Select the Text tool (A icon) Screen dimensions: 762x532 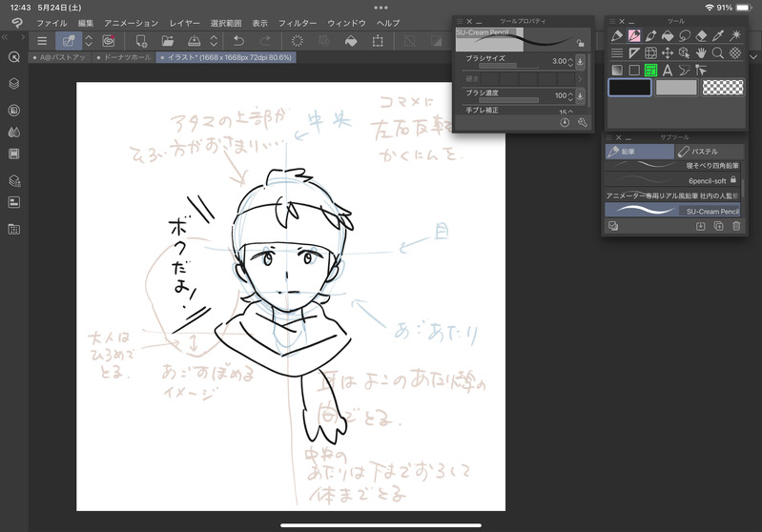[x=667, y=70]
